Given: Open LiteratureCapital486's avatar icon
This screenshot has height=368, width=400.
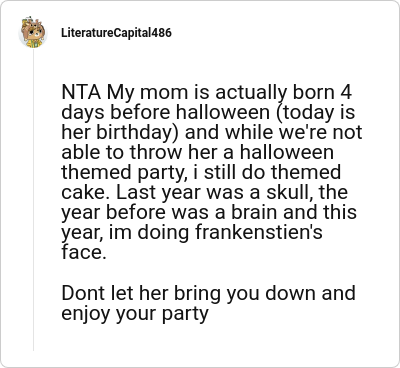Looking at the screenshot, I should click(33, 32).
